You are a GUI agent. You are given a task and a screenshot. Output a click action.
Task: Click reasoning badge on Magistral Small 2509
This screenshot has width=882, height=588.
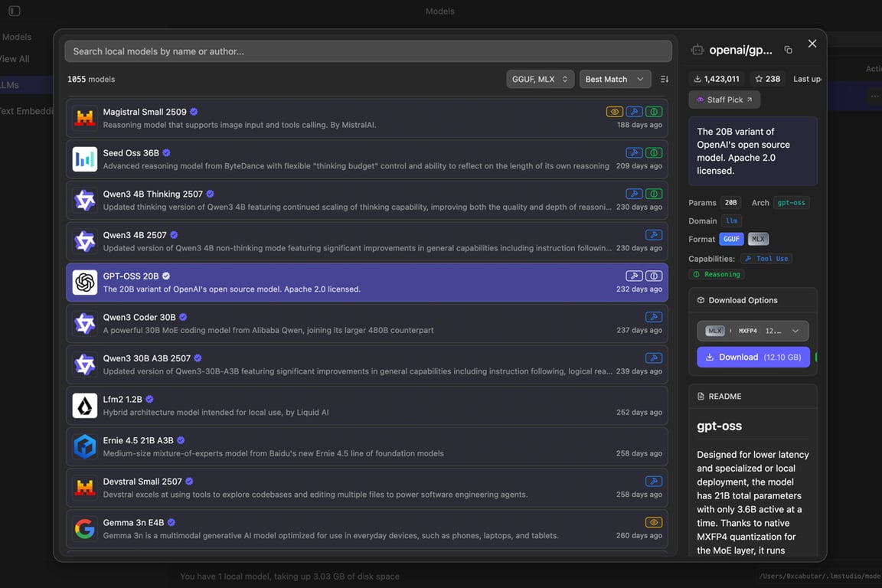tap(654, 112)
